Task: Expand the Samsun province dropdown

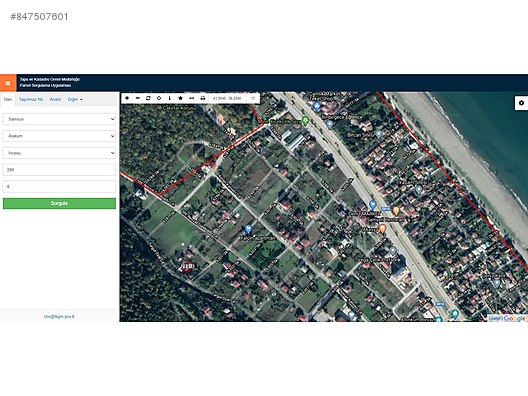Action: (59, 119)
